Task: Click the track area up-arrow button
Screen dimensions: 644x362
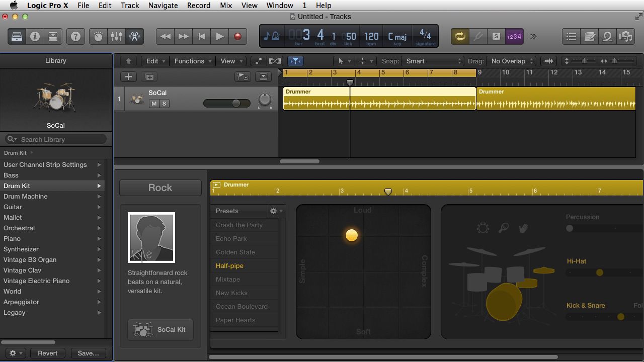Action: [x=128, y=61]
